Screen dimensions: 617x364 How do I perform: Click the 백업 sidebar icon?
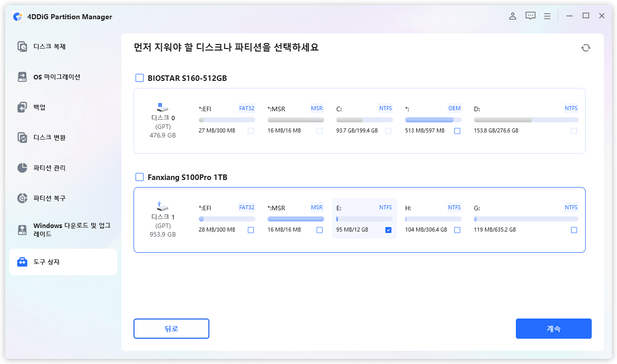22,107
